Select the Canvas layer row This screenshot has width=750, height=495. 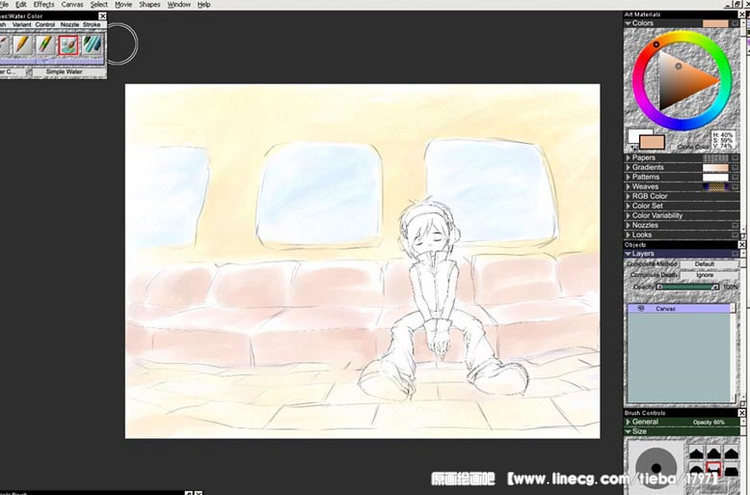[679, 308]
